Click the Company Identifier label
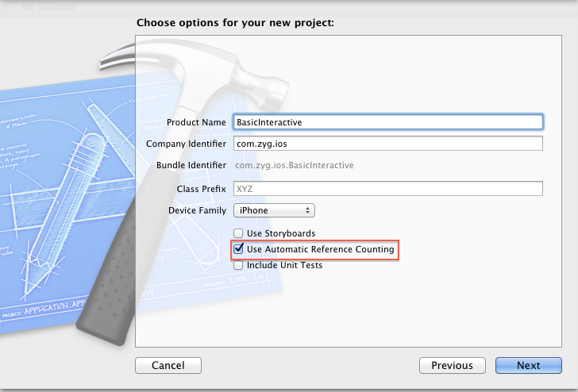Image resolution: width=578 pixels, height=392 pixels. pyautogui.click(x=186, y=144)
